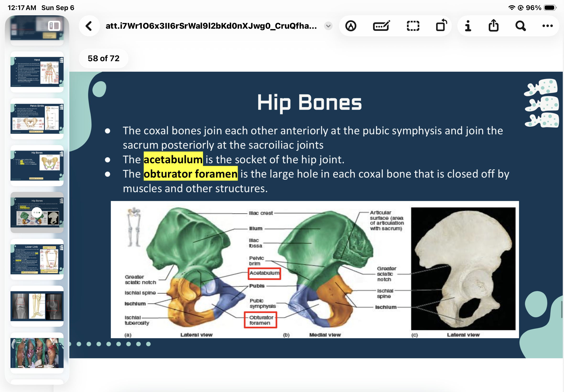Image resolution: width=564 pixels, height=392 pixels.
Task: Click the hip bone photograph on the slide
Action: 463,269
